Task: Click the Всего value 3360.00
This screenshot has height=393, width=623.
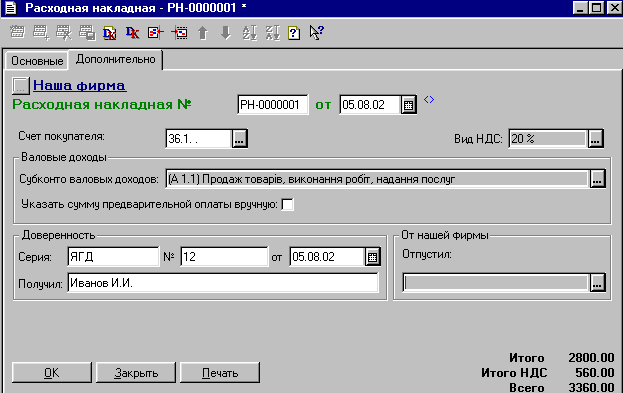Action: (x=591, y=387)
